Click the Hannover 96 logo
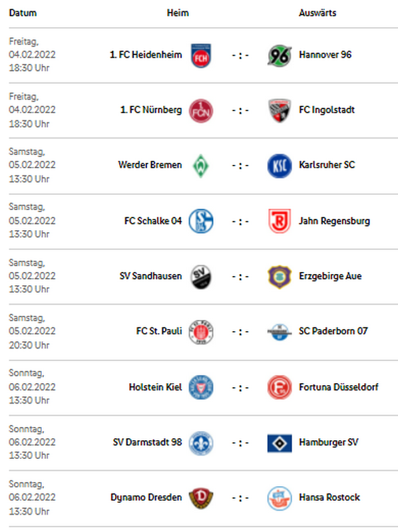This screenshot has width=398, height=532. [x=280, y=55]
